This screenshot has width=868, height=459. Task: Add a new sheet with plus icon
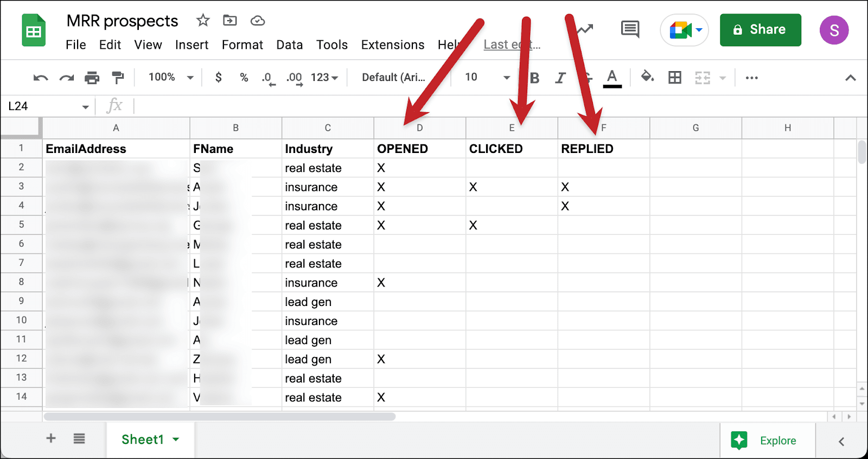[51, 438]
